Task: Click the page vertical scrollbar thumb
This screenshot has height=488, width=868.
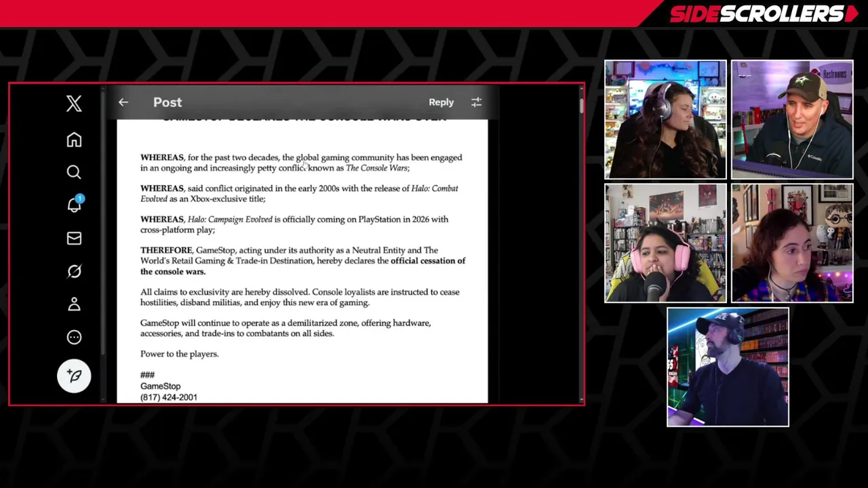Action: [x=581, y=106]
